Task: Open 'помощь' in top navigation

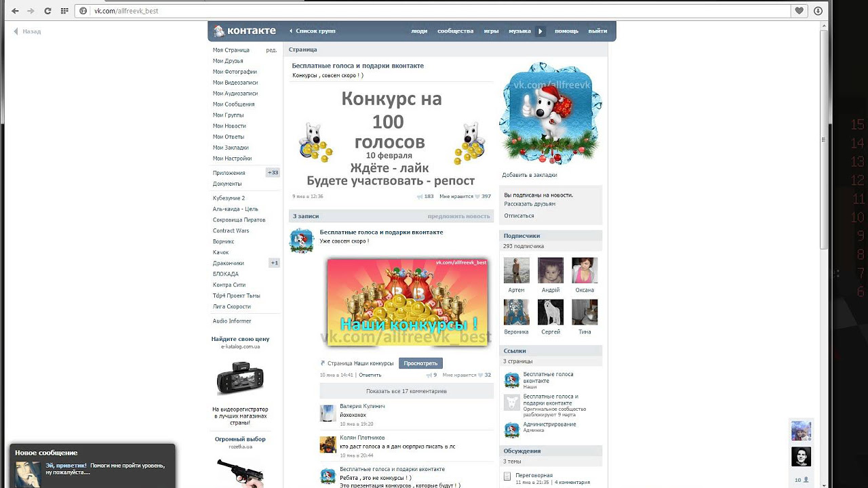Action: tap(566, 31)
